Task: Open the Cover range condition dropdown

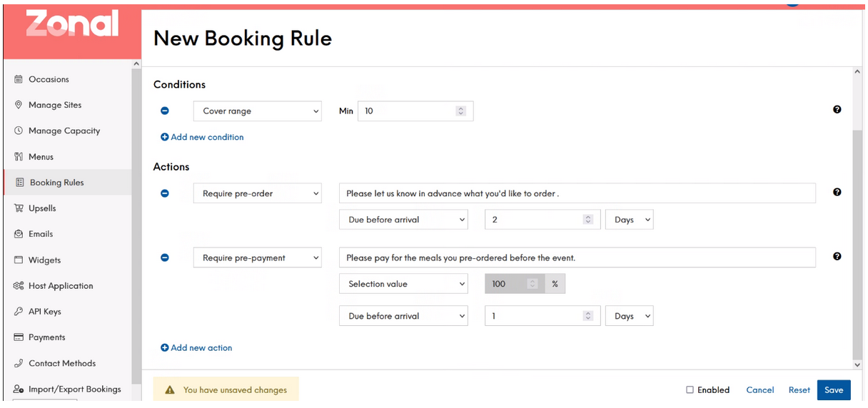Action: point(258,111)
